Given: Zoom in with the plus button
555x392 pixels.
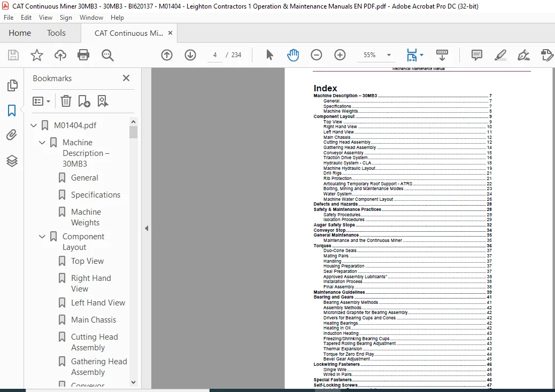Looking at the screenshot, I should tap(340, 55).
